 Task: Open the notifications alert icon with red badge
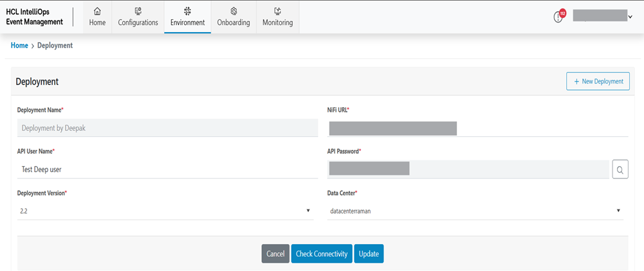coord(558,17)
